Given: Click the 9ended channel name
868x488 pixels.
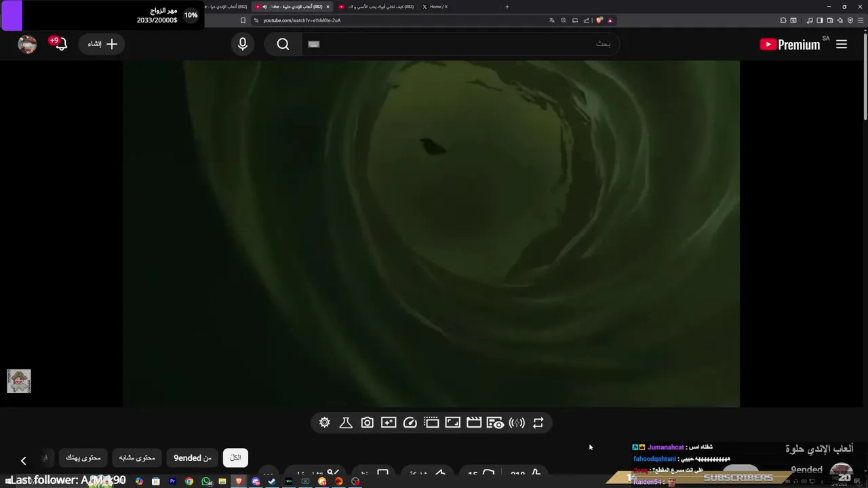Looking at the screenshot, I should 806,470.
